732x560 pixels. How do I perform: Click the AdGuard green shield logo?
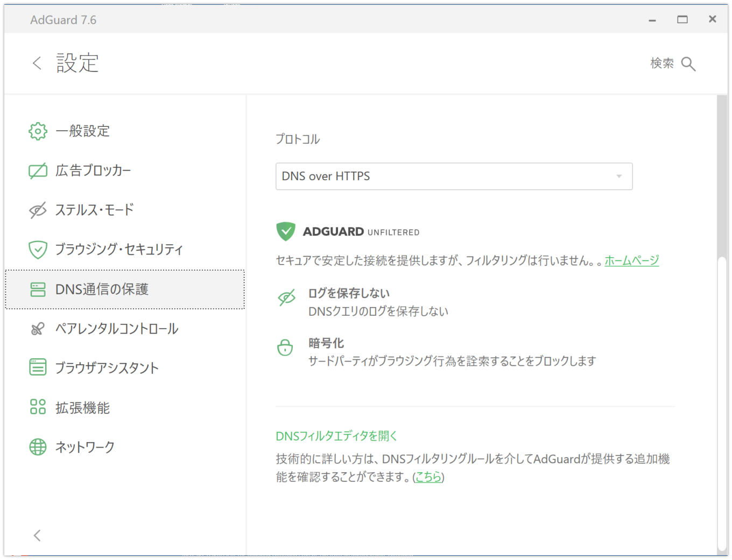pyautogui.click(x=286, y=231)
